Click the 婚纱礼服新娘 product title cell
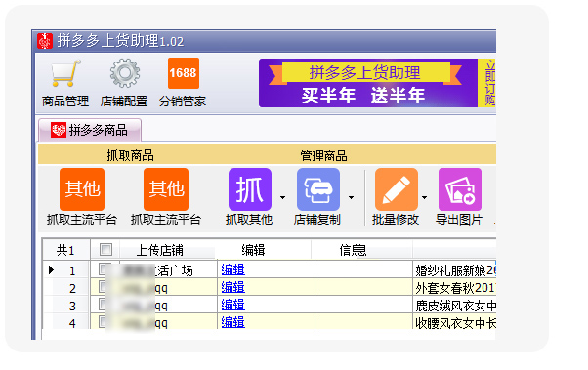 (x=454, y=269)
